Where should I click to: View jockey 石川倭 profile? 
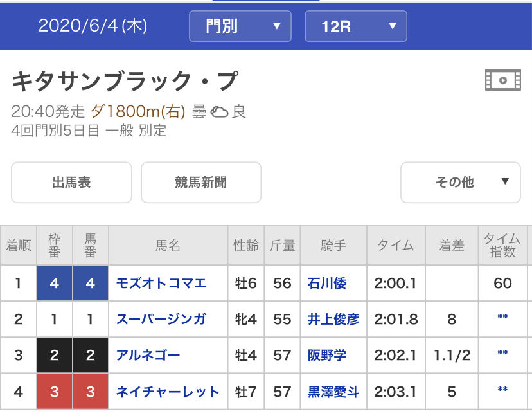[327, 283]
